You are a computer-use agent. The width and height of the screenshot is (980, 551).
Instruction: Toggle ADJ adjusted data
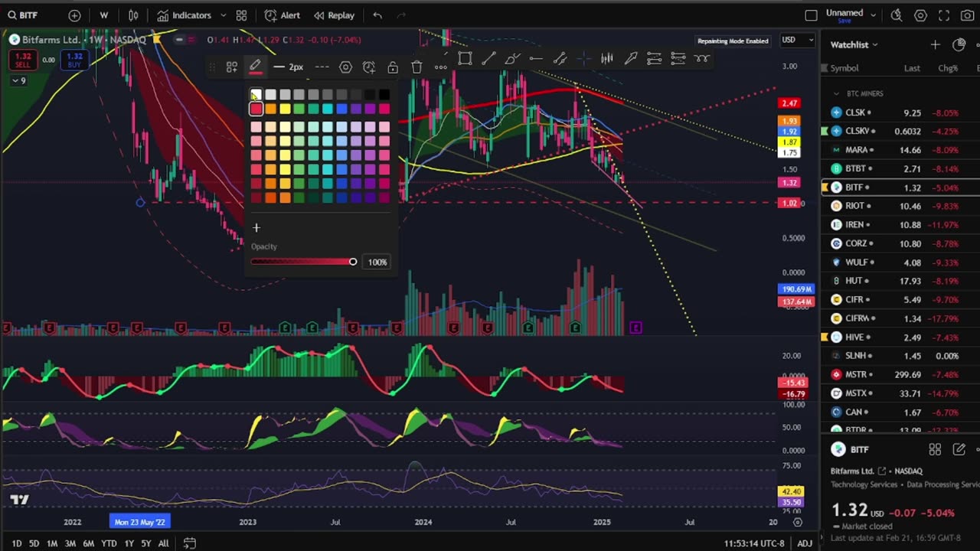pos(805,543)
